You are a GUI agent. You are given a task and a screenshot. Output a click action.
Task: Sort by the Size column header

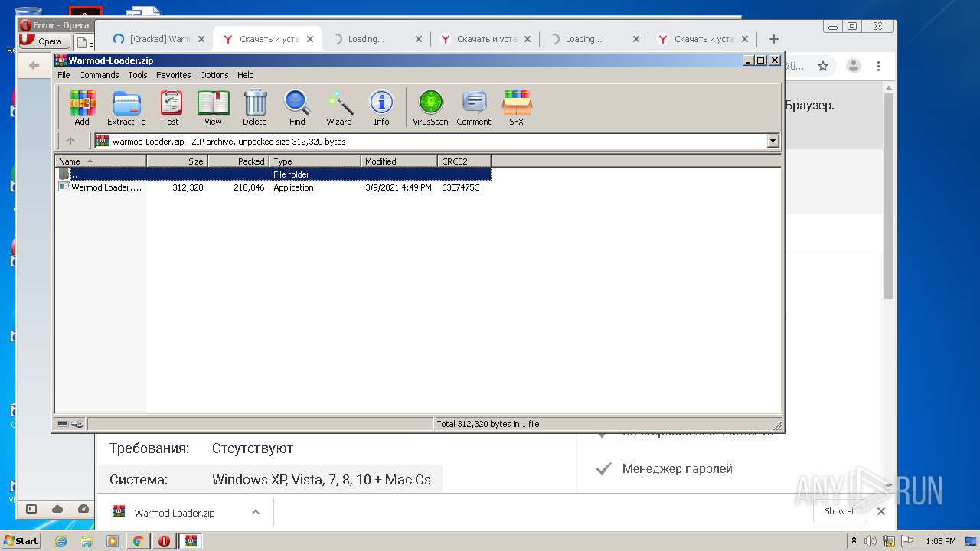point(177,161)
